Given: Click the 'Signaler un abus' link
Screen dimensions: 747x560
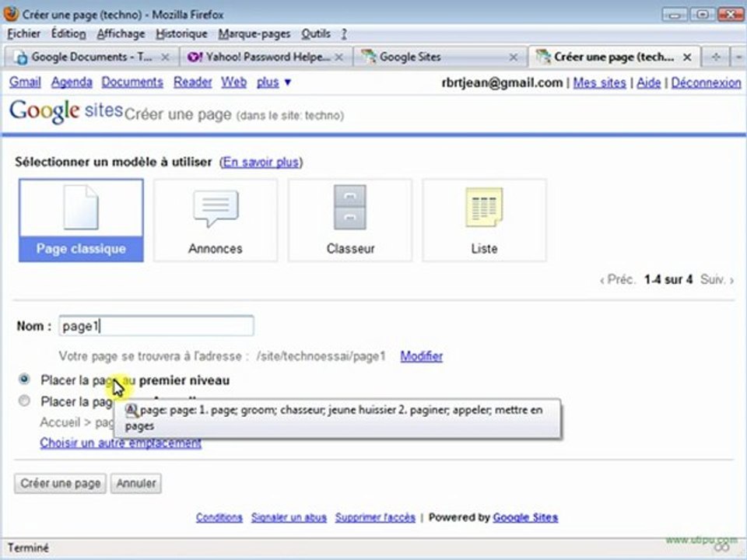Looking at the screenshot, I should tap(289, 518).
